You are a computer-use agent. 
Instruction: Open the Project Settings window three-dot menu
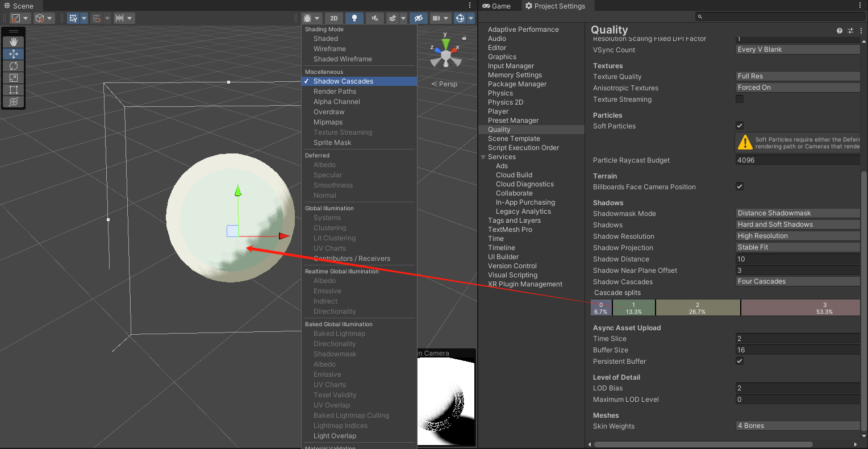pos(861,6)
